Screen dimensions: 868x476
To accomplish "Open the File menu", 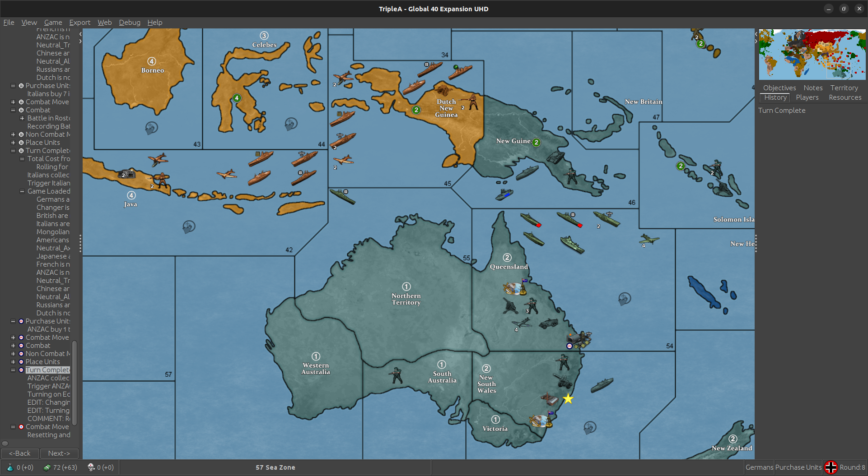I will [9, 22].
